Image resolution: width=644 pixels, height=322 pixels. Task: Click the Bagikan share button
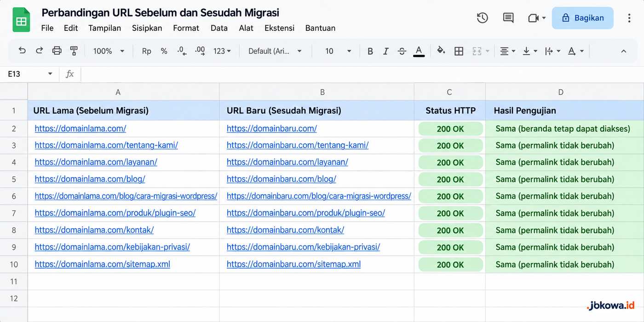click(x=582, y=18)
